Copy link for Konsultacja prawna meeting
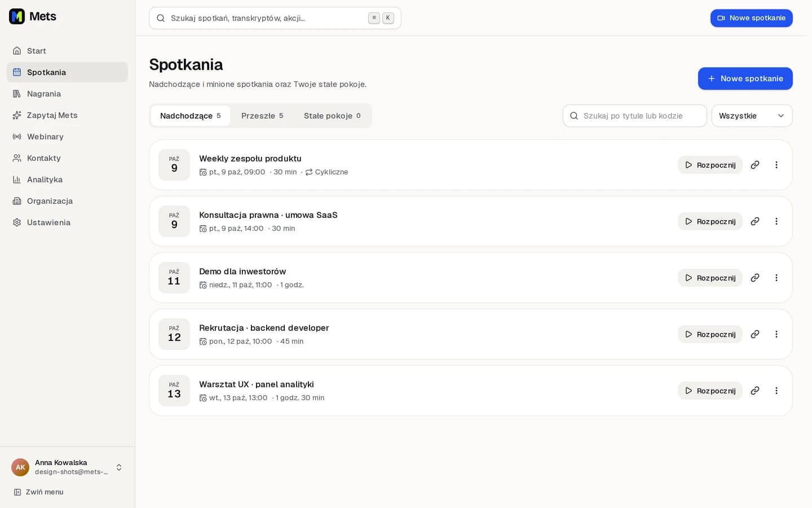The height and width of the screenshot is (508, 812). pos(755,221)
